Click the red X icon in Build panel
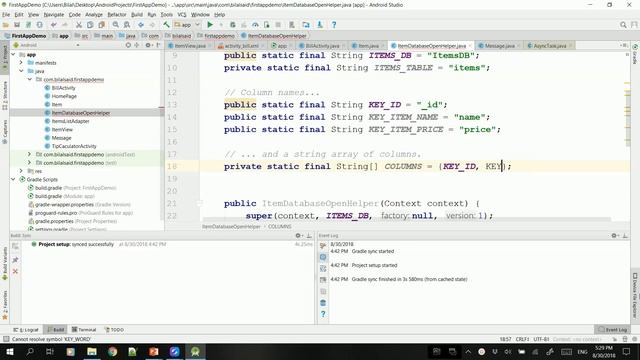 coord(16,271)
